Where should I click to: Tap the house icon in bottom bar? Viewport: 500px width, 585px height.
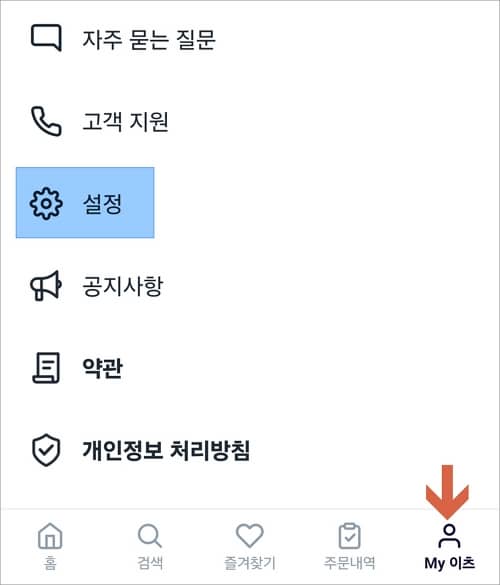[50, 536]
